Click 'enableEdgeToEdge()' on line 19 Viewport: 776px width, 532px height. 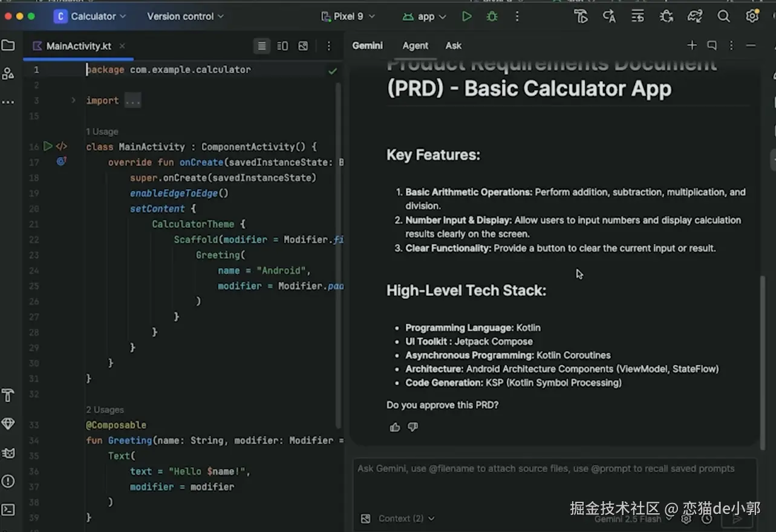coord(179,193)
